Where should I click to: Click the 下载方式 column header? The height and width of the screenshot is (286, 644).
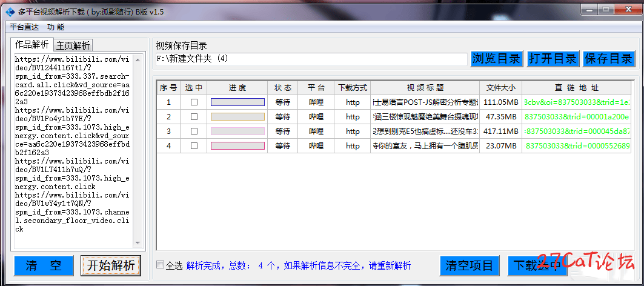pos(352,88)
